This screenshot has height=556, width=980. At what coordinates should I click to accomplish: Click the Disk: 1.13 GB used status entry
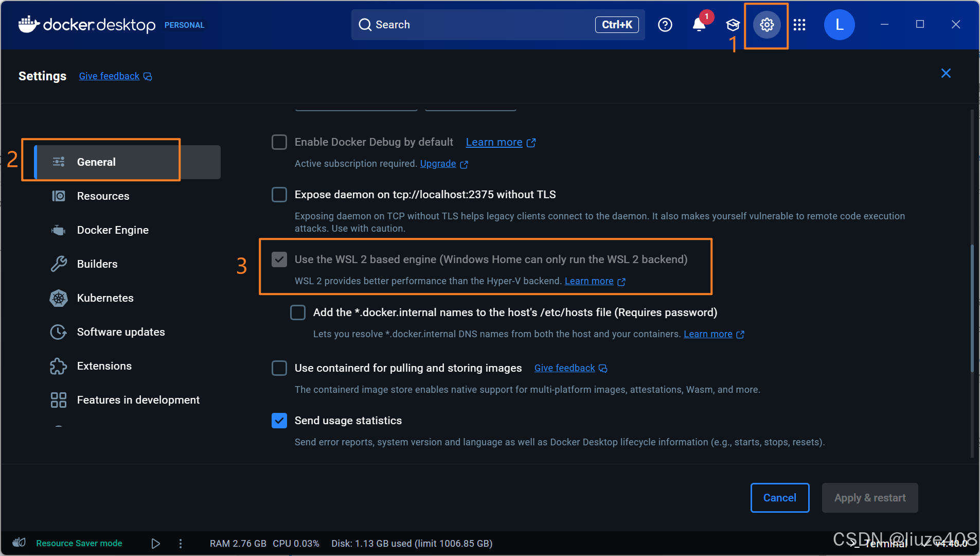(x=412, y=544)
